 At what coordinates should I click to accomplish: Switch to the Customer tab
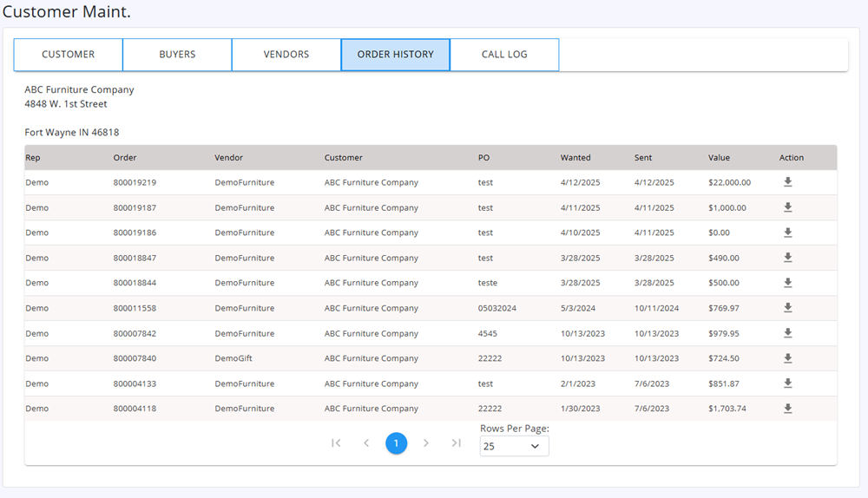click(x=69, y=55)
